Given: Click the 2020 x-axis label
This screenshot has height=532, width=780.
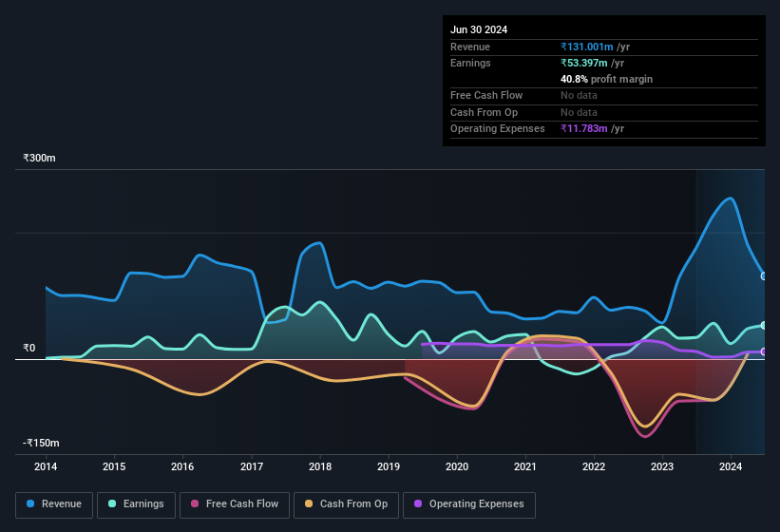Looking at the screenshot, I should (x=457, y=466).
